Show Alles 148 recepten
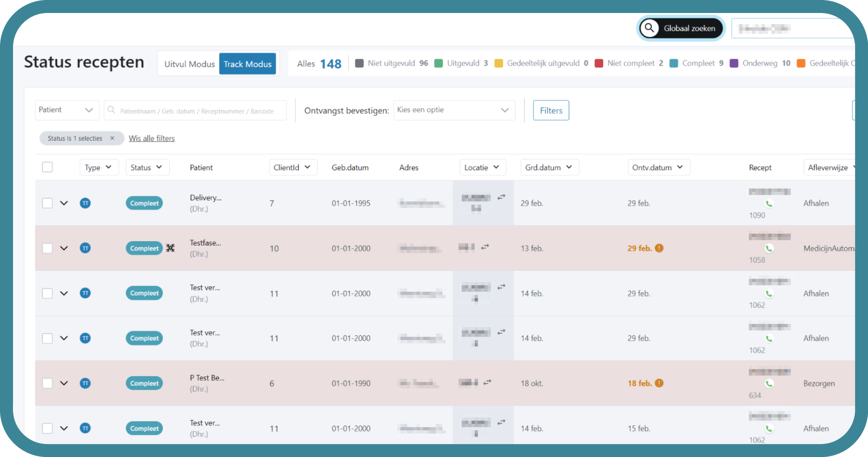Image resolution: width=868 pixels, height=457 pixels. coord(319,64)
